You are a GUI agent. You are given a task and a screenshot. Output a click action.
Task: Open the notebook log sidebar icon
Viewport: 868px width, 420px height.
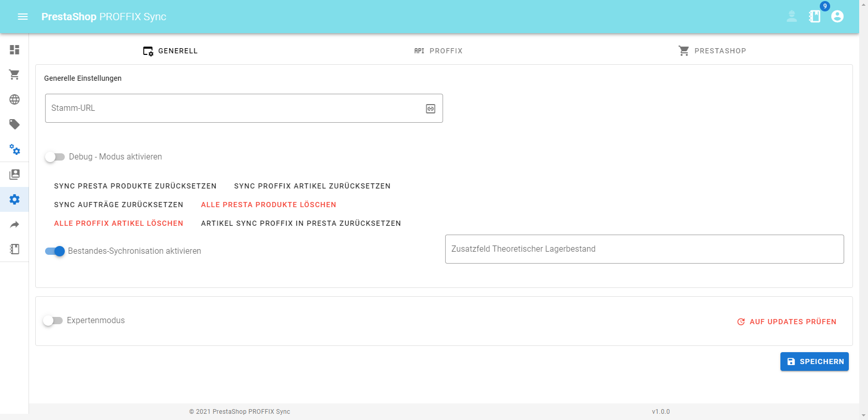click(15, 249)
